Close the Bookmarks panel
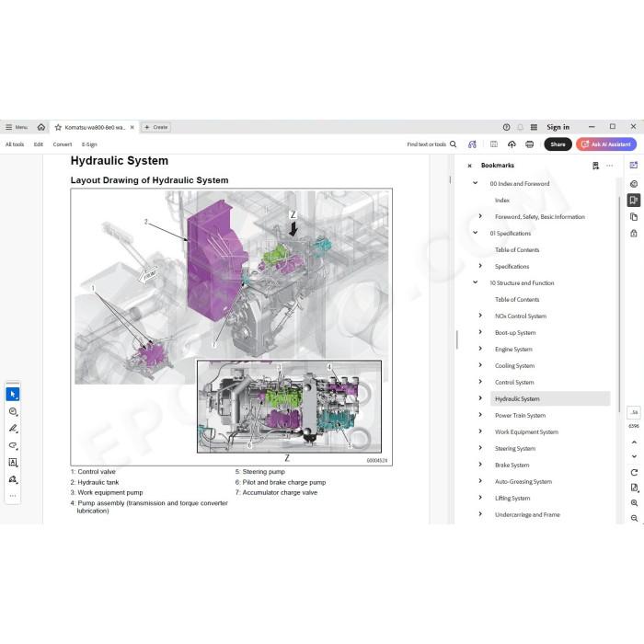 click(469, 166)
